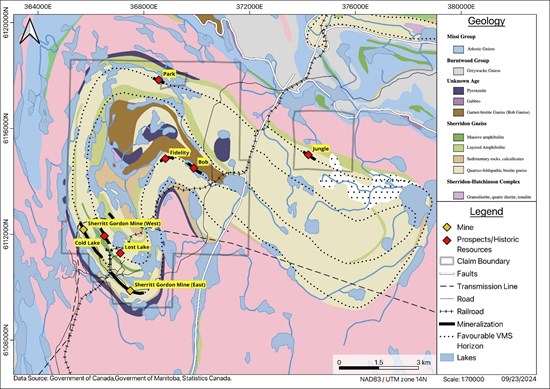The height and width of the screenshot is (389, 550).
Task: Click the north arrow symbol
Action: pyautogui.click(x=29, y=31)
